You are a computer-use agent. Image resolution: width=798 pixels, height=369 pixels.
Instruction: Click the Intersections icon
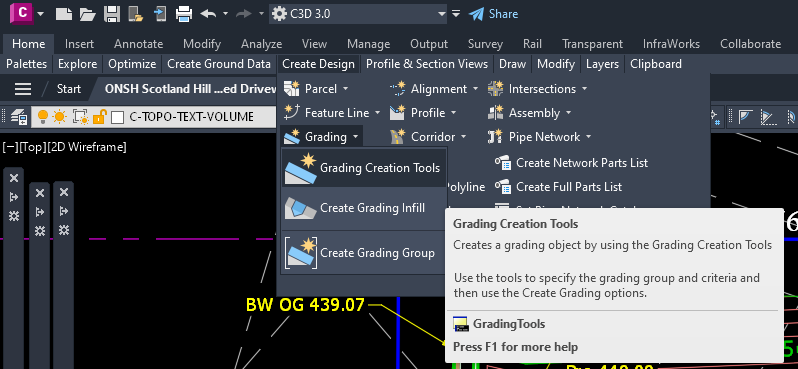pyautogui.click(x=495, y=89)
